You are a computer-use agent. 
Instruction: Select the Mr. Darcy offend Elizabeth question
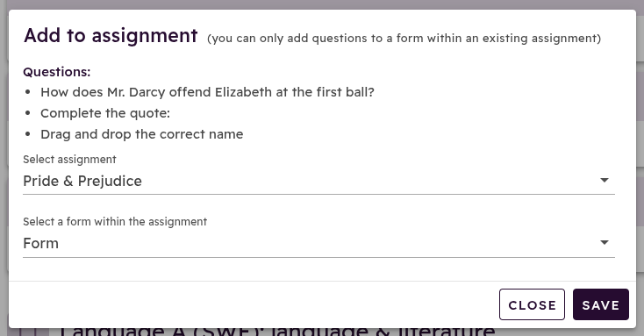coord(207,92)
